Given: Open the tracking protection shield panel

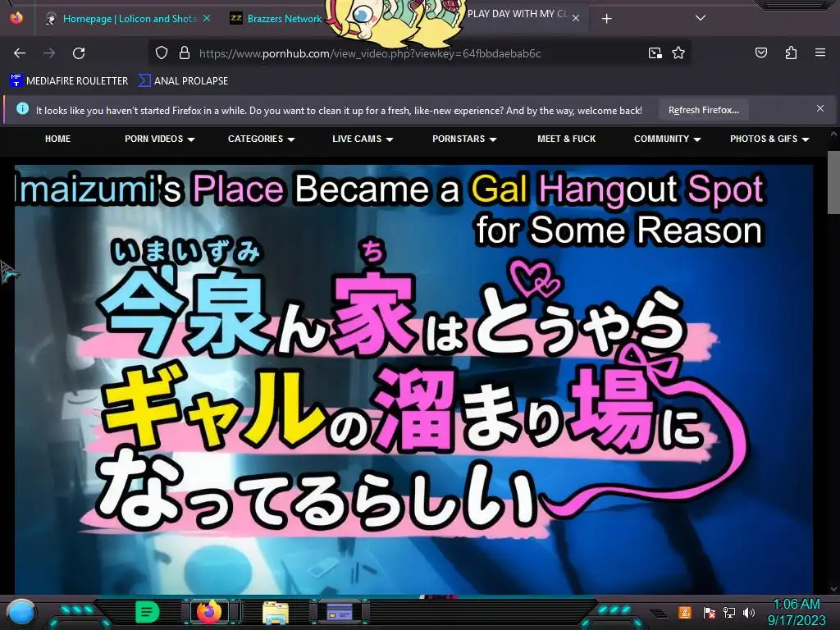Looking at the screenshot, I should [162, 52].
